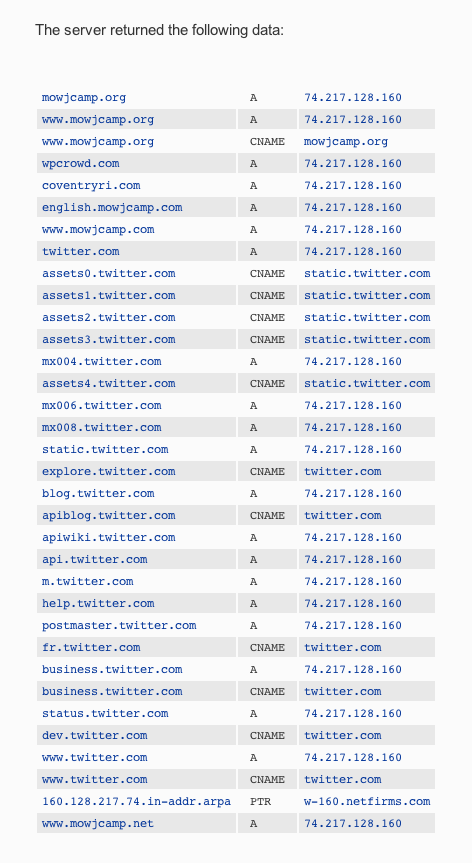Click the IP address for mowjcamp.org row
Viewport: 472px width, 863px height.
[x=353, y=97]
